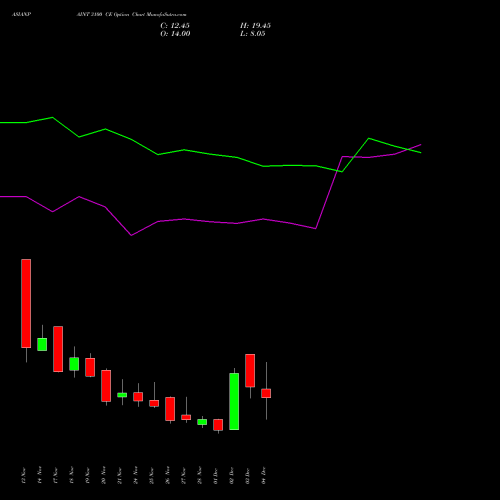Click the high value H: 19.45
Viewport: 500px width, 500px height.
[255, 26]
